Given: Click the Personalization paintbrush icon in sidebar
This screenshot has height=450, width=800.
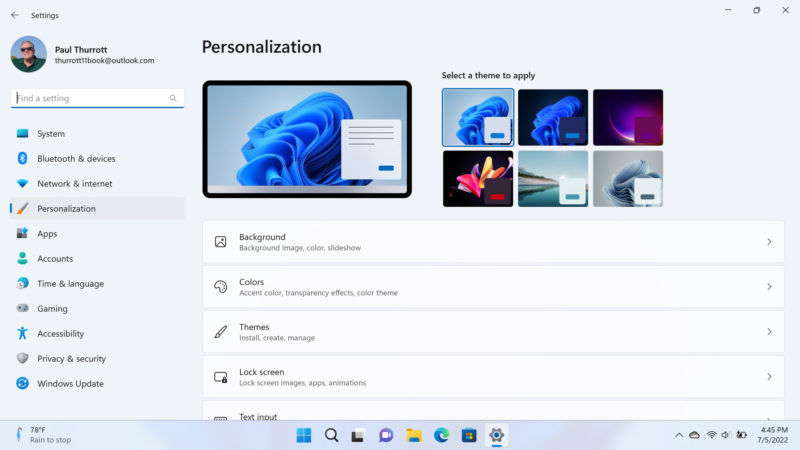Looking at the screenshot, I should (22, 209).
